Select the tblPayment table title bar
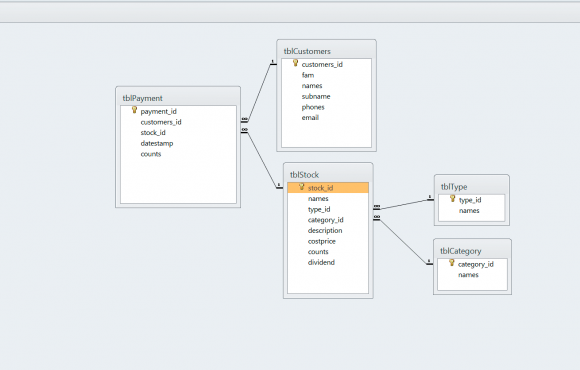580x370 pixels. tap(178, 98)
